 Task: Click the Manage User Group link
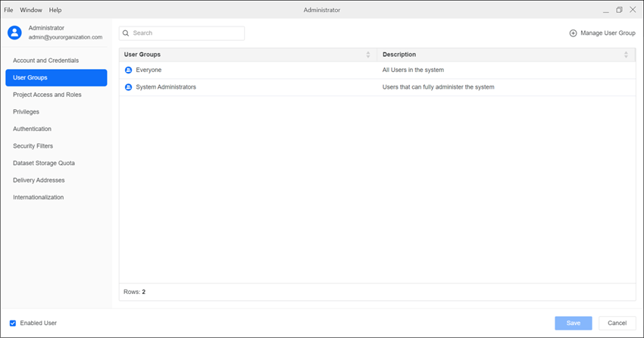(x=607, y=33)
